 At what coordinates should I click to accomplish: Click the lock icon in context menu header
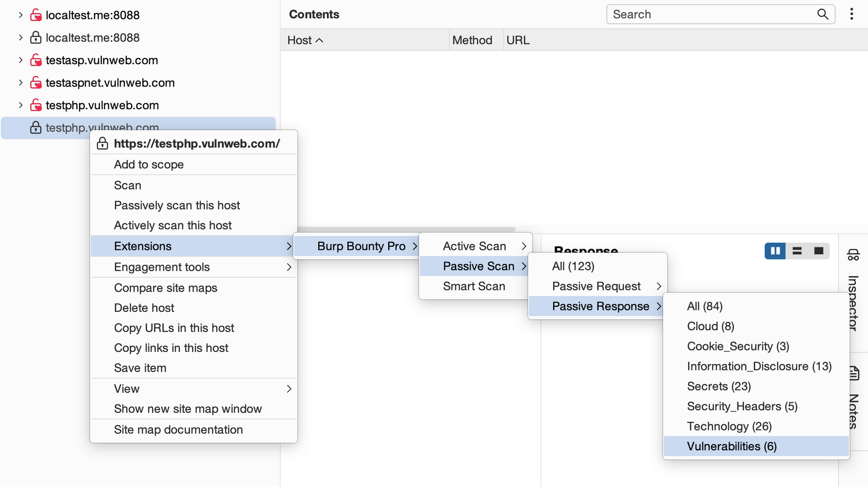point(102,143)
